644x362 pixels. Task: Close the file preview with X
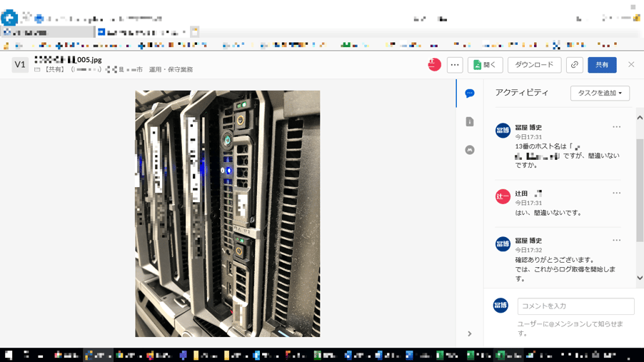(x=631, y=65)
